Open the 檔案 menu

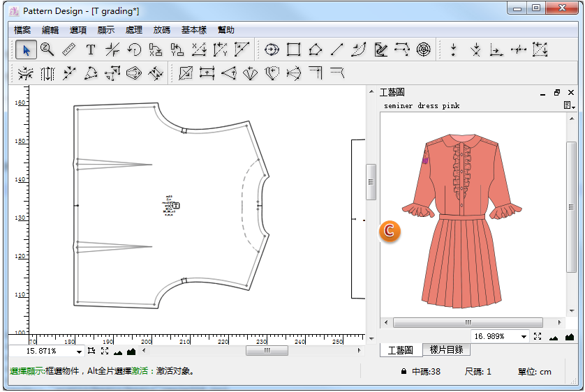pos(22,30)
